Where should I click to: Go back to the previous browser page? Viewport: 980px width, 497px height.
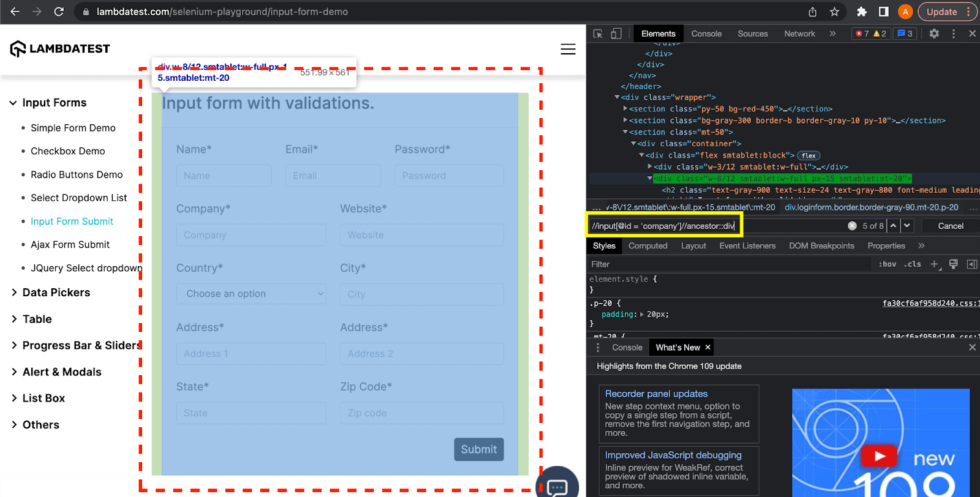click(x=15, y=12)
